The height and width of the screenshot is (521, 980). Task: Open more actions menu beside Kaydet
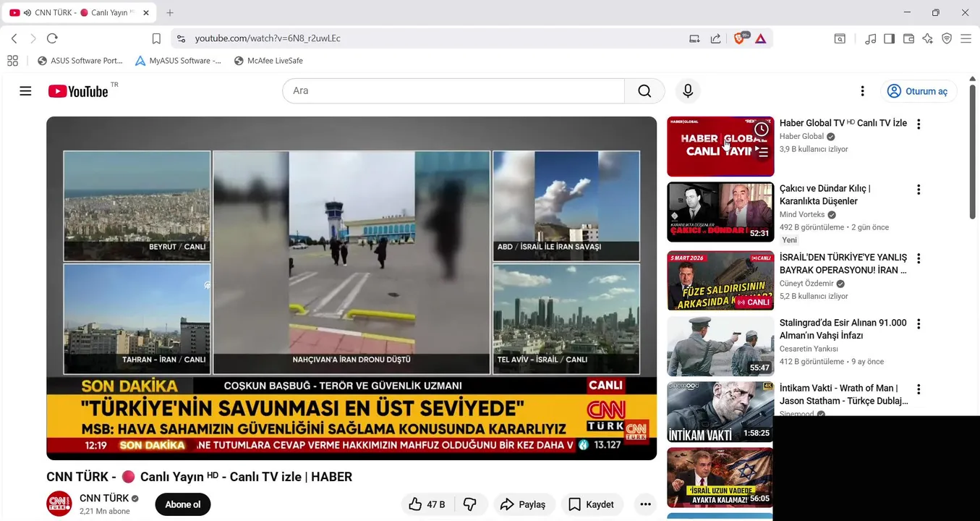pos(645,504)
